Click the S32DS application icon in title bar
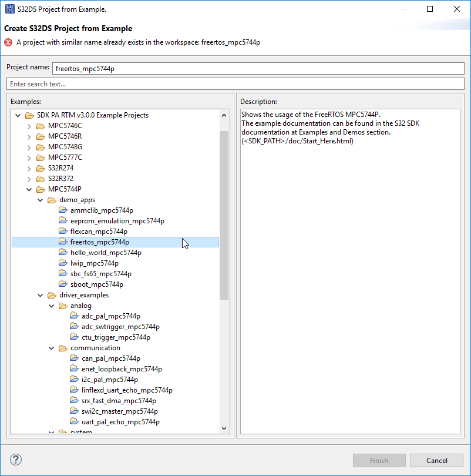Screen dimensions: 471x476 [x=10, y=9]
